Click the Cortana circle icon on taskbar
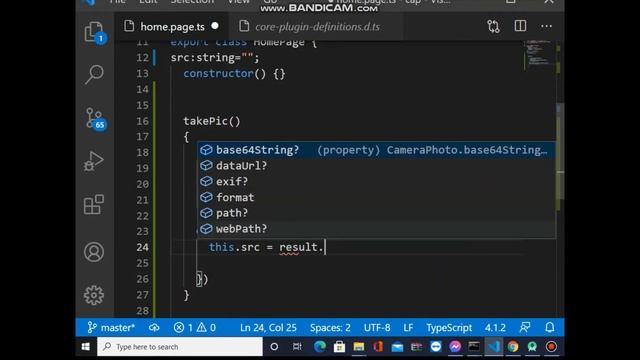 pos(274,347)
